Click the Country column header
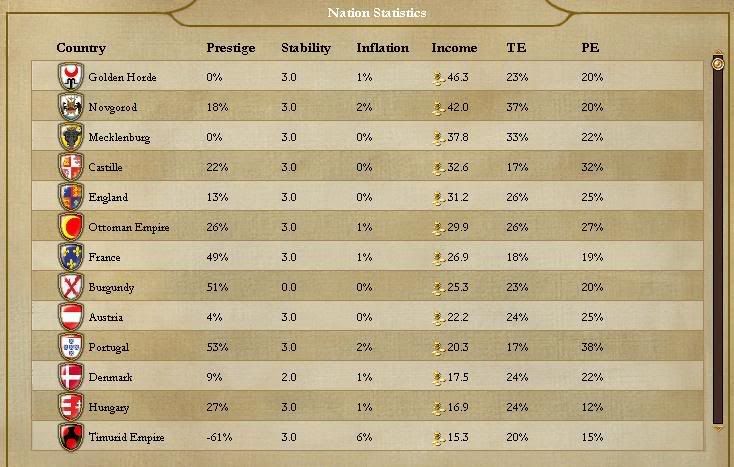Image resolution: width=734 pixels, height=467 pixels. [x=81, y=48]
